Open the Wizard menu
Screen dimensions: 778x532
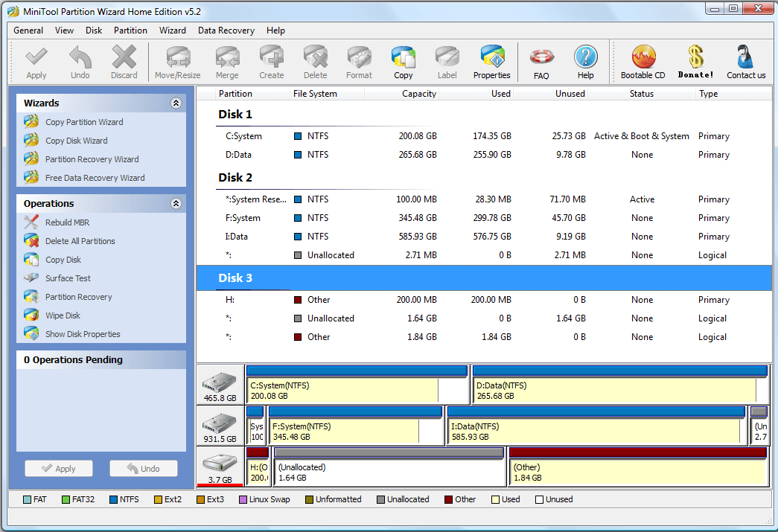(173, 31)
